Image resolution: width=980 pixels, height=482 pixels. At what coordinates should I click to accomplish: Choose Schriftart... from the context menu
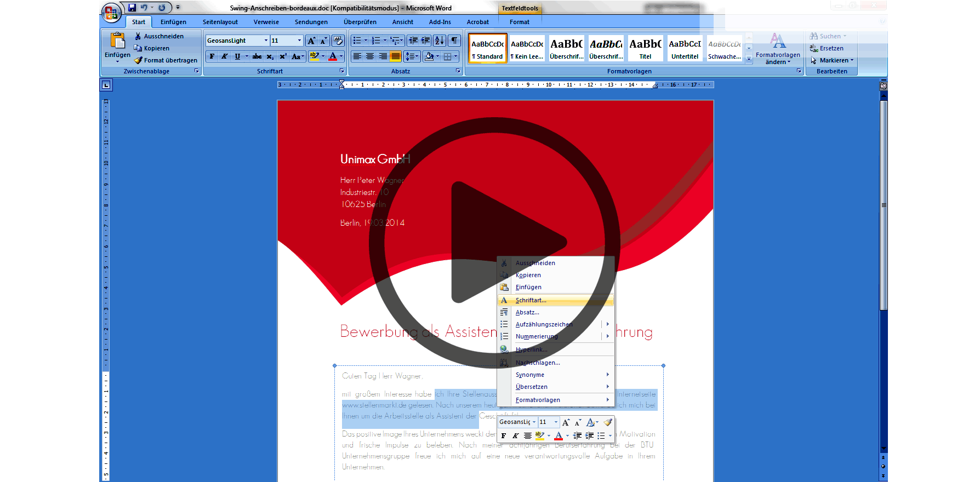531,300
